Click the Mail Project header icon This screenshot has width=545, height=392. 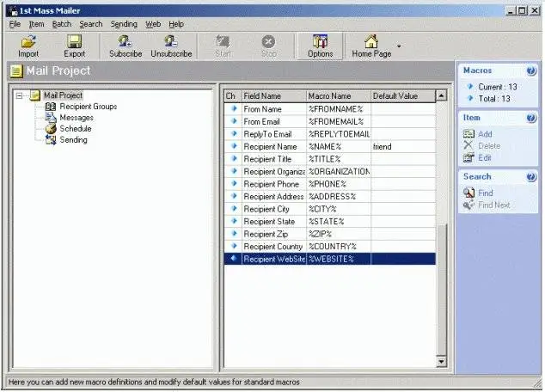pos(16,70)
